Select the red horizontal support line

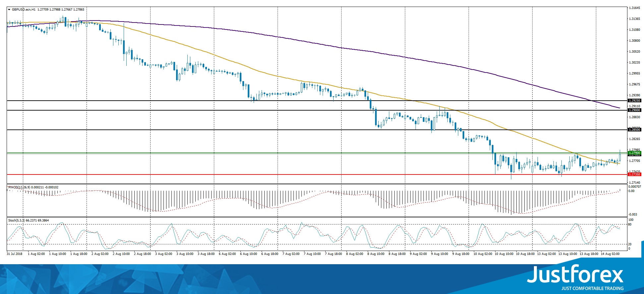tap(317, 174)
